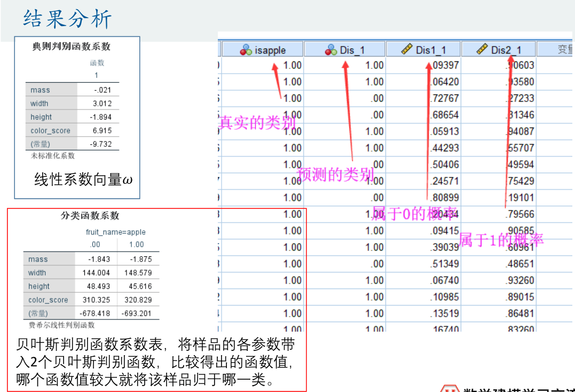Select the isapple column header

(263, 50)
